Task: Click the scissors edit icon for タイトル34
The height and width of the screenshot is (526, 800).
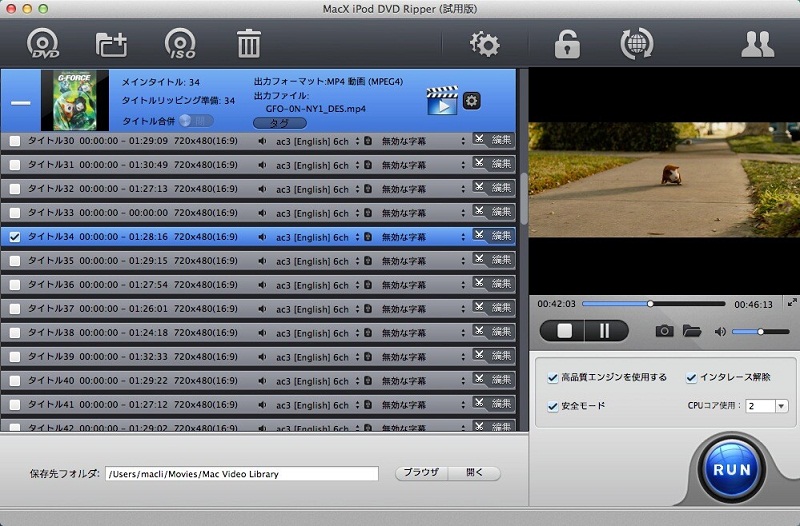Action: (479, 235)
